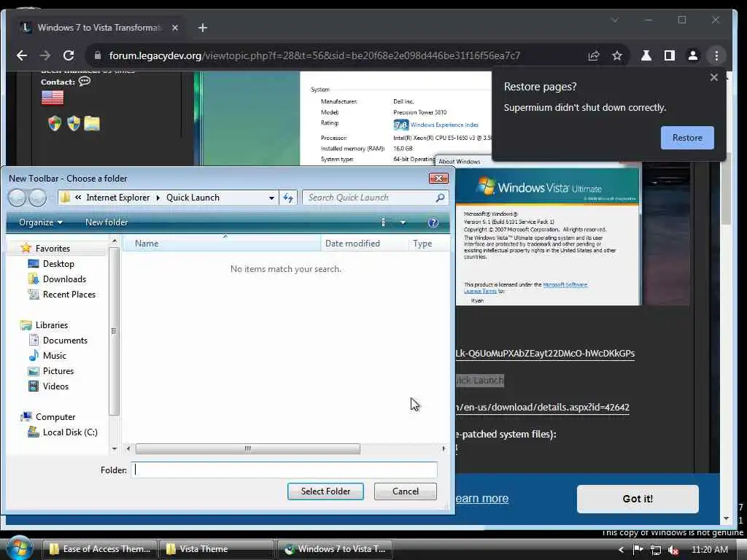Click Internet Explorer in the breadcrumb path
747x560 pixels.
click(x=117, y=198)
